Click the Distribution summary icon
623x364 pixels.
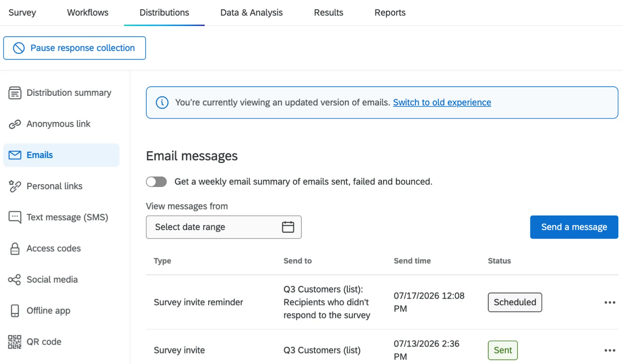[15, 93]
